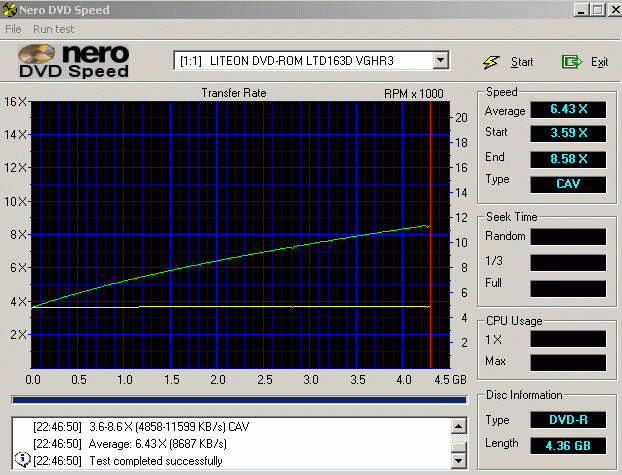
Task: Click the disc length 4.36 GB value
Action: click(568, 446)
